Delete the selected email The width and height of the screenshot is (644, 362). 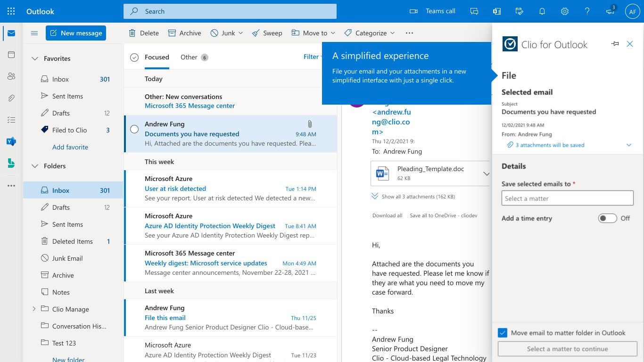(x=144, y=33)
